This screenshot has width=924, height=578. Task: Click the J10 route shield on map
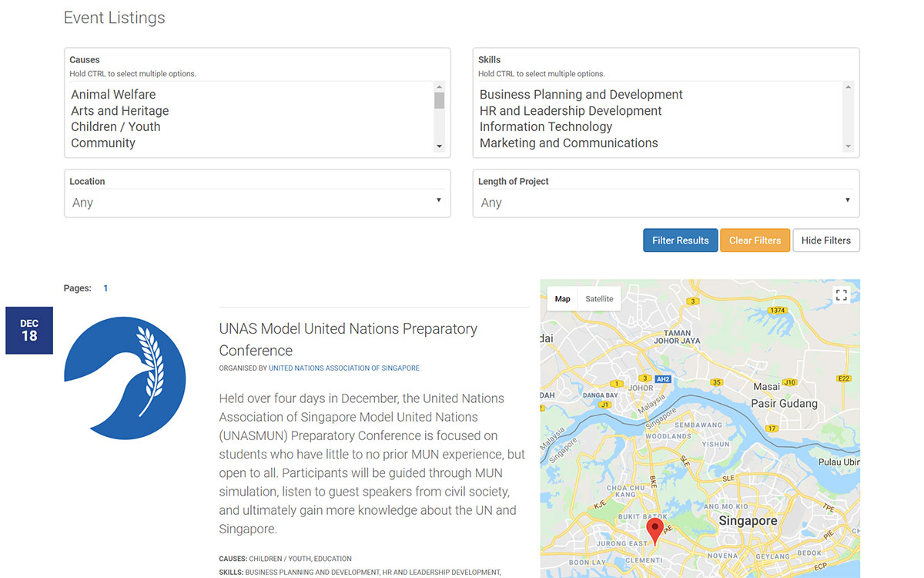click(x=789, y=382)
